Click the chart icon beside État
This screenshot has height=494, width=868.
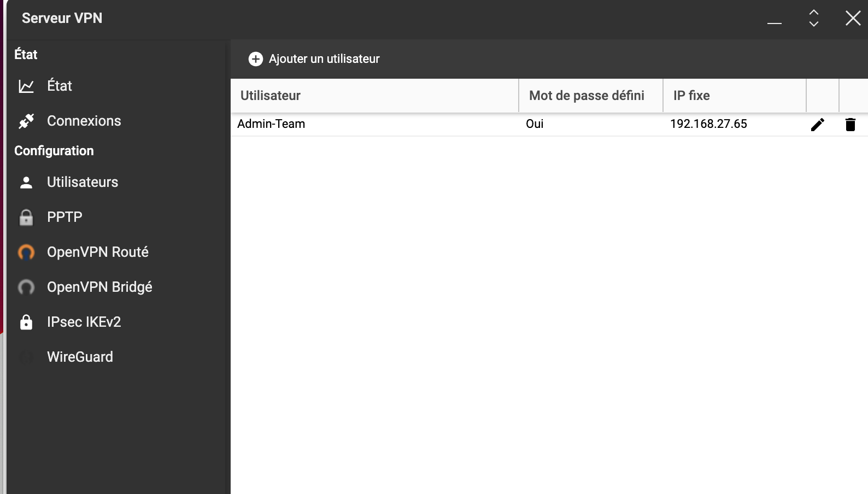click(x=26, y=86)
